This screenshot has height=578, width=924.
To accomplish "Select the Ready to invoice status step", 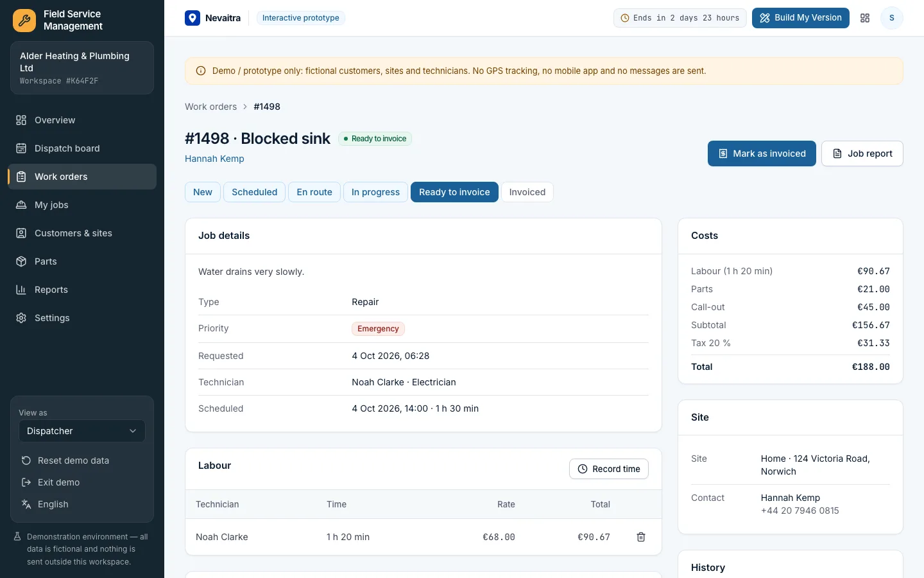I will [454, 192].
